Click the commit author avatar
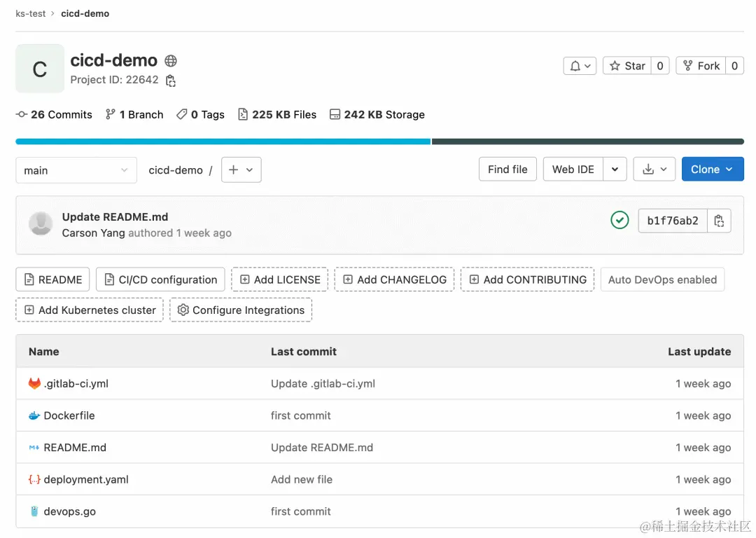Screen dimensions: 756x538 41,224
